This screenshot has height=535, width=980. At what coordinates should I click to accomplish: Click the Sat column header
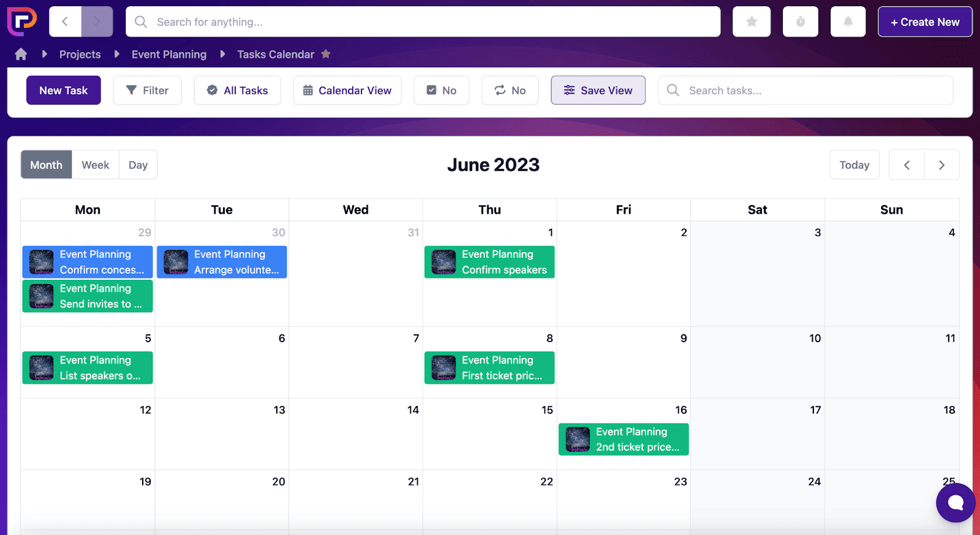[758, 209]
